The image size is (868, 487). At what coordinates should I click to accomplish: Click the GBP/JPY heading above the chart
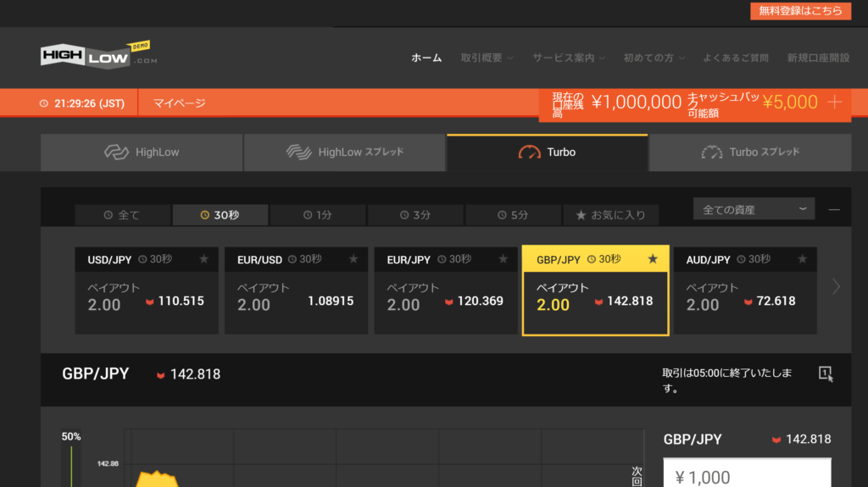click(95, 374)
